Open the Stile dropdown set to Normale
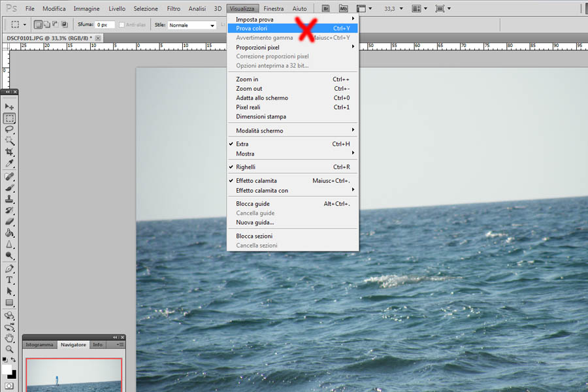 click(x=191, y=25)
